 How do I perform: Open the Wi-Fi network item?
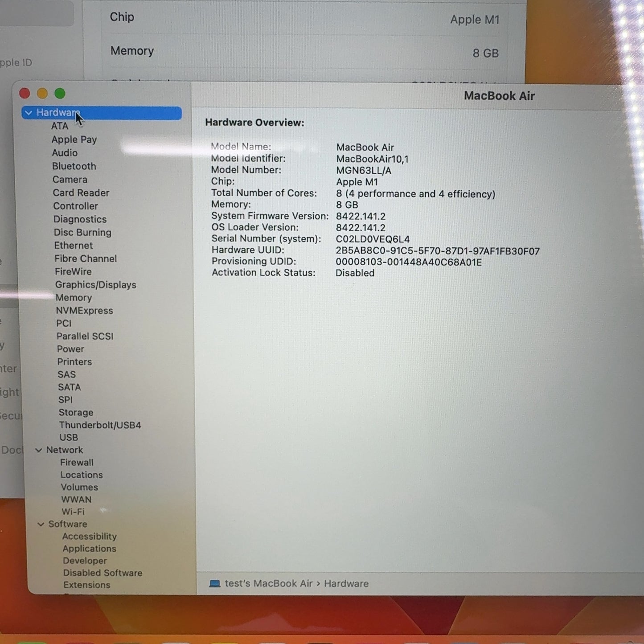tap(73, 512)
